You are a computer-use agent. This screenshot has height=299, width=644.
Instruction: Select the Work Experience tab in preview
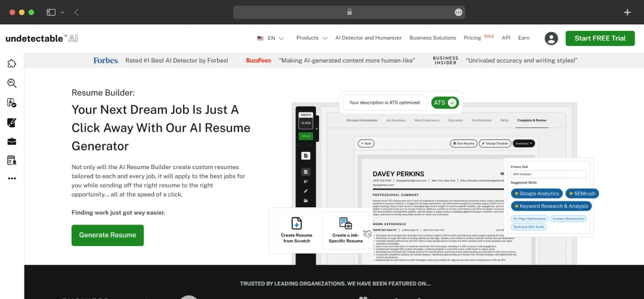[427, 120]
